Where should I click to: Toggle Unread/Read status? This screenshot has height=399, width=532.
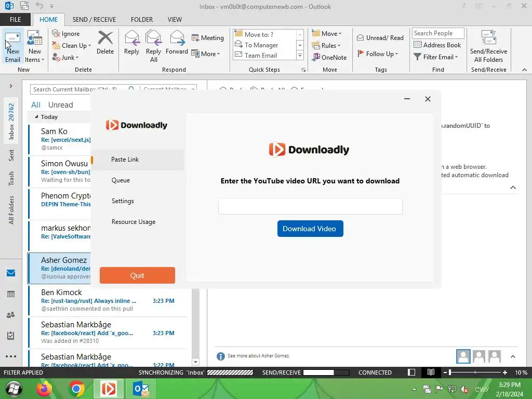coord(380,37)
